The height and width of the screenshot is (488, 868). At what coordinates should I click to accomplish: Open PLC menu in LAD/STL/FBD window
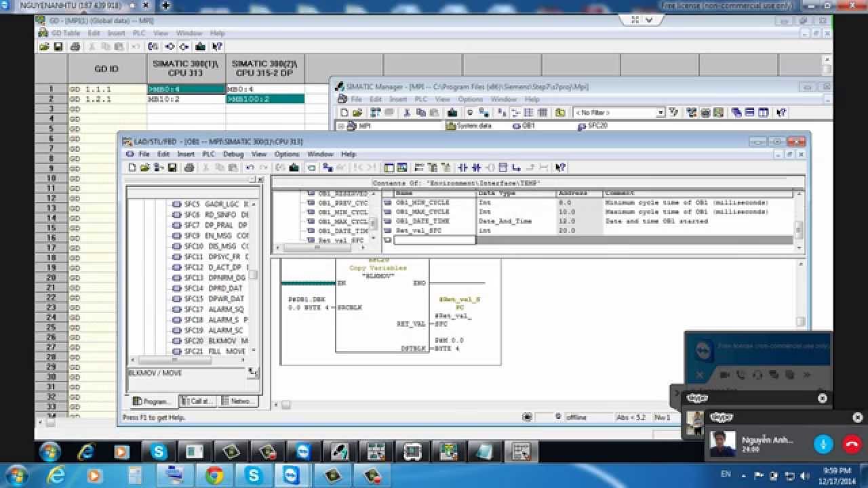[208, 154]
